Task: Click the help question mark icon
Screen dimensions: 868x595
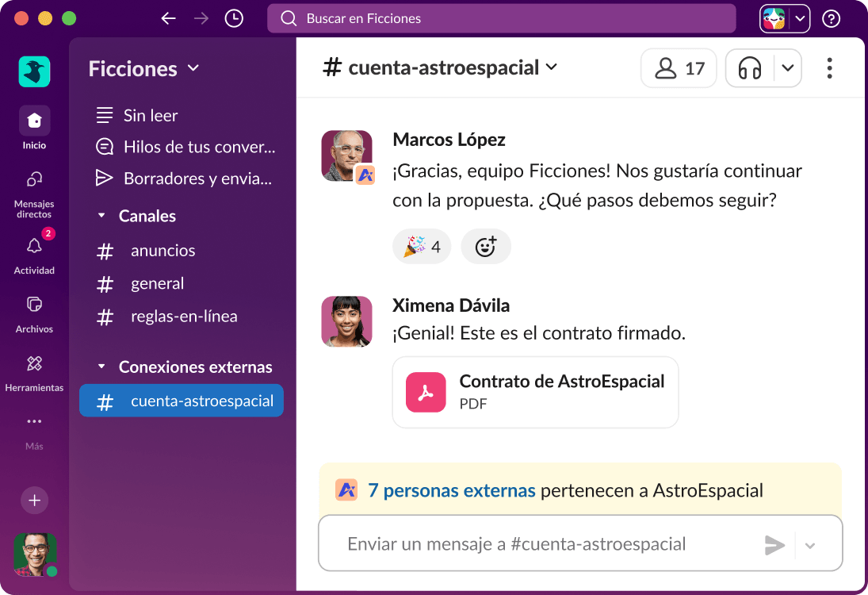Action: [830, 18]
